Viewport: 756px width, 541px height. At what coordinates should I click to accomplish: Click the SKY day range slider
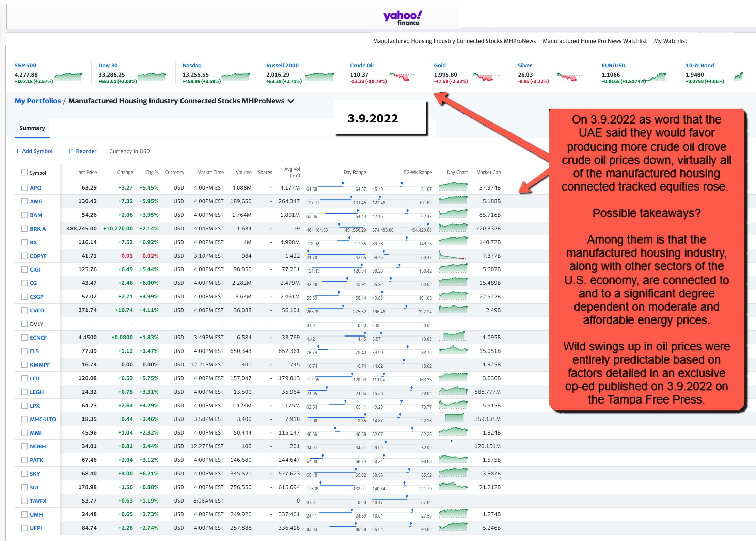click(336, 473)
